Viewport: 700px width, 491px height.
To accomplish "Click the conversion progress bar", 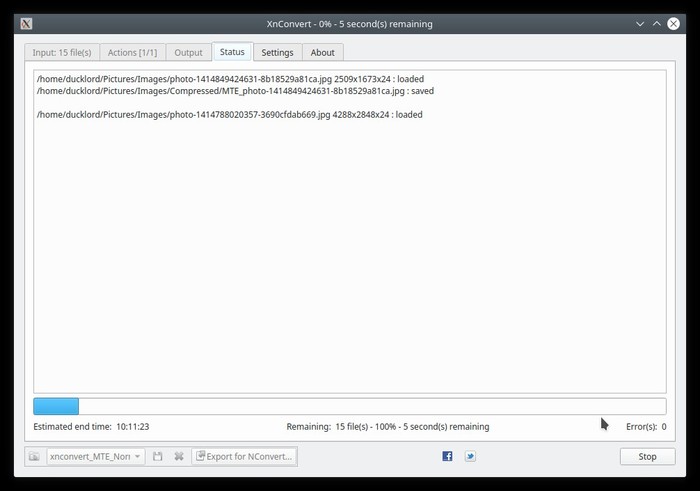I will point(350,406).
